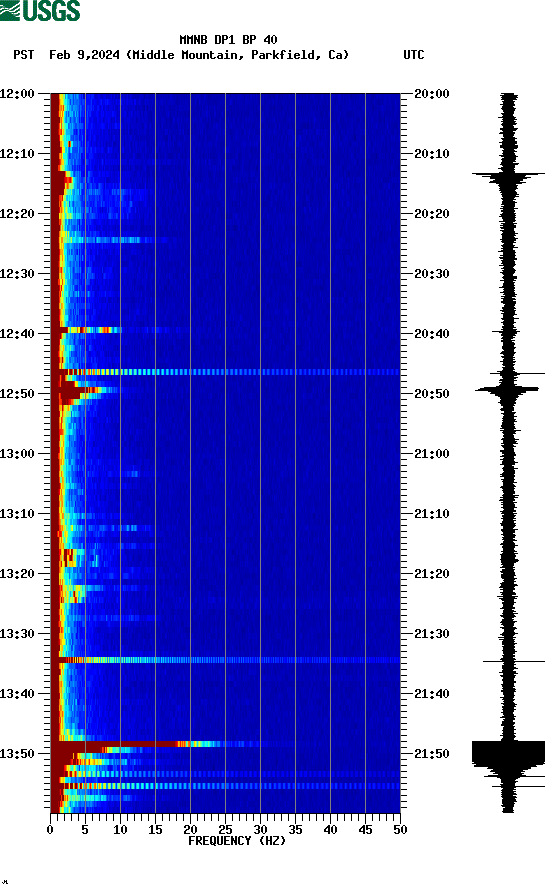Image resolution: width=552 pixels, height=893 pixels.
Task: Click the Parkfield, Ca location text
Action: [299, 55]
